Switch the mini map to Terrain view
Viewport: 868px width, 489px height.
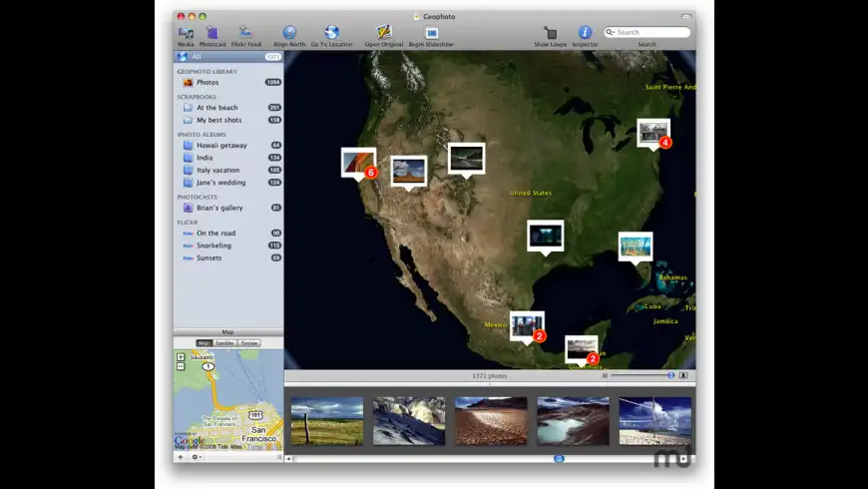(x=249, y=343)
